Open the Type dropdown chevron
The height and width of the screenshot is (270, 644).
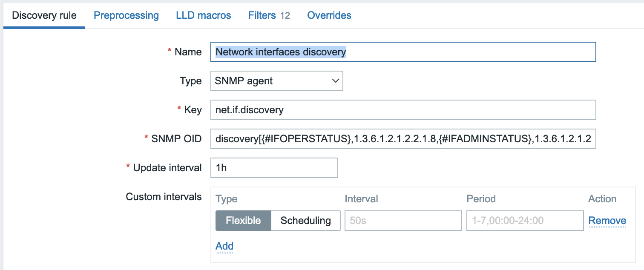coord(336,81)
